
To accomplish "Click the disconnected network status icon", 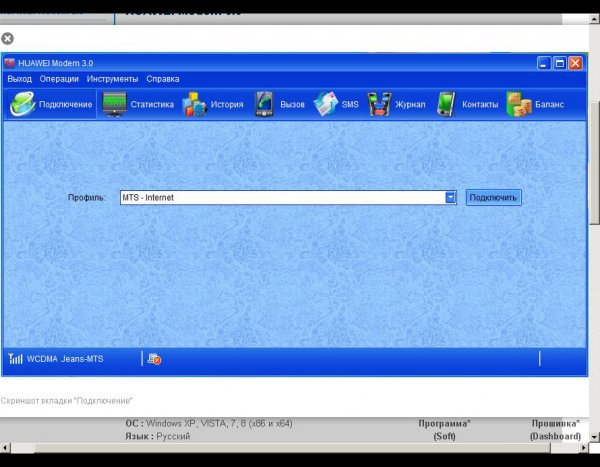I will tap(154, 359).
